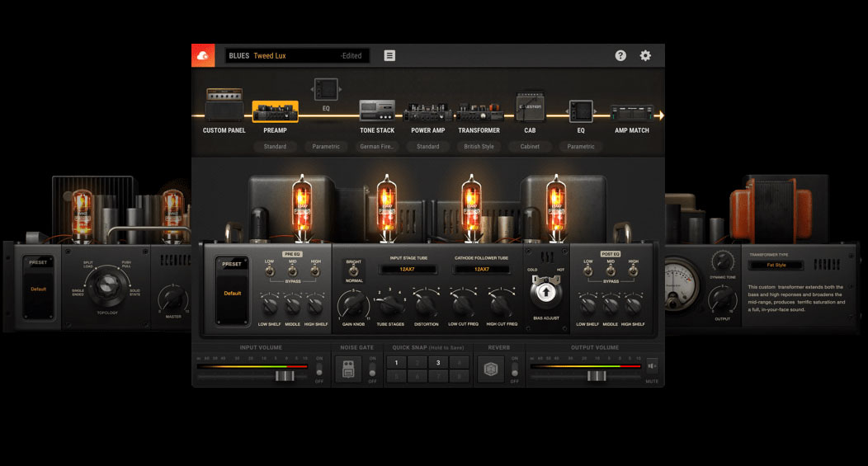Viewport: 868px width, 466px height.
Task: Toggle Pre EQ Low bypass switch
Action: (x=269, y=271)
